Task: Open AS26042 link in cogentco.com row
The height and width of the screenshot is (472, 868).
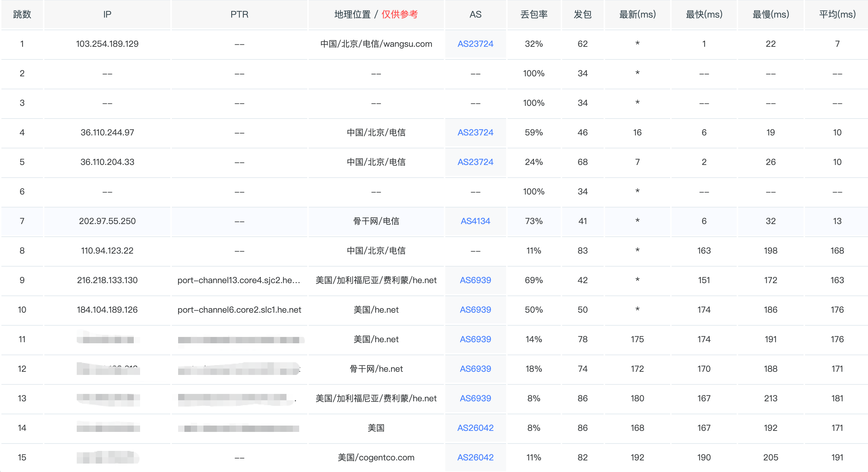Action: coord(475,458)
